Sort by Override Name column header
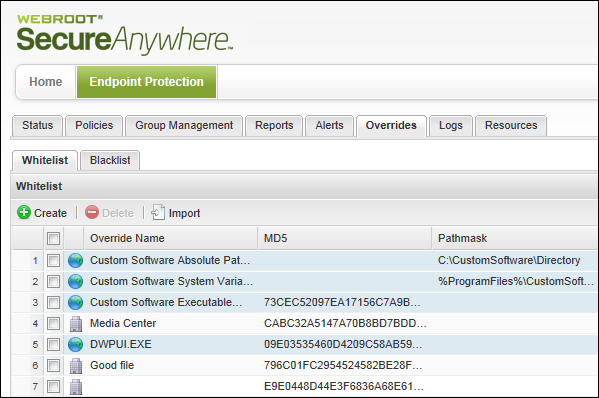Image resolution: width=599 pixels, height=398 pixels. point(170,238)
